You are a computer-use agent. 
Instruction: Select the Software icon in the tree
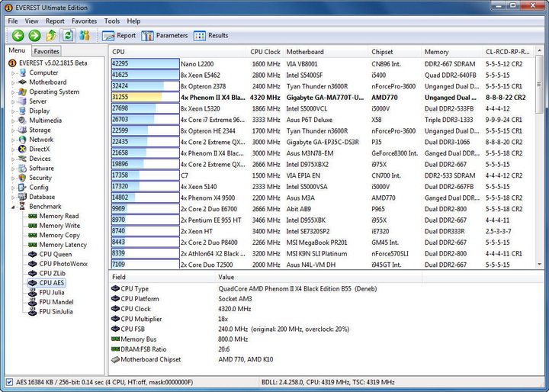pos(22,168)
